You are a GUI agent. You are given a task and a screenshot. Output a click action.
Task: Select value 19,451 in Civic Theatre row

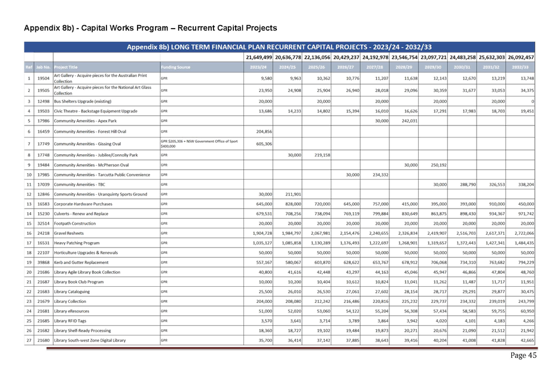coord(527,111)
